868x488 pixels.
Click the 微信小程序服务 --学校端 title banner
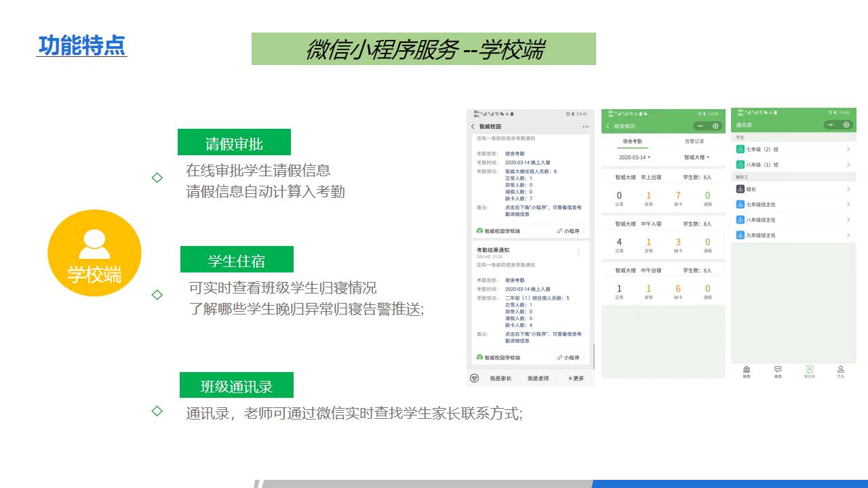click(424, 49)
